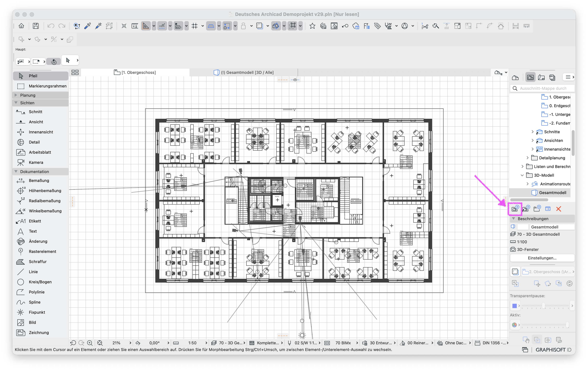Screen dimensions: 588x370
Task: Open the Layout Book navigator tab
Action: pyautogui.click(x=541, y=77)
